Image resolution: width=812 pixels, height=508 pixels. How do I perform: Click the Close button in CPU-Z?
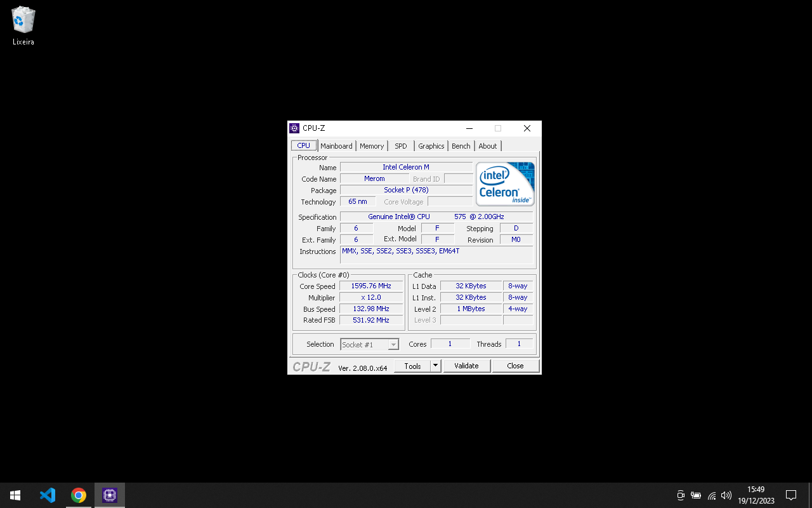click(x=515, y=366)
